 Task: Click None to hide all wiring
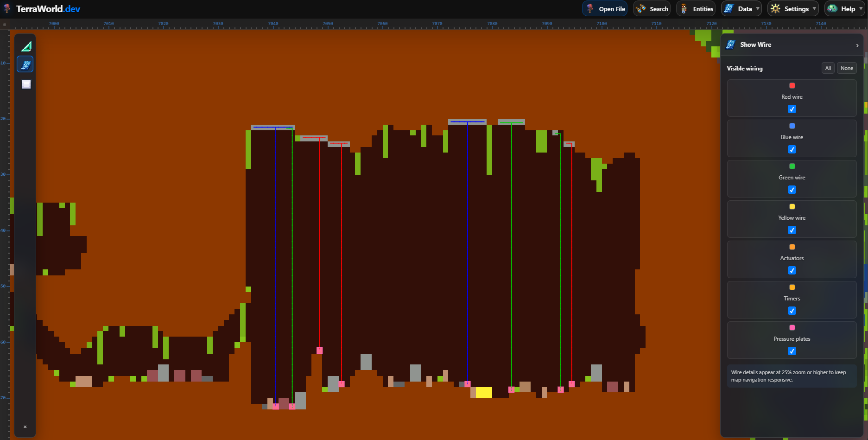[x=847, y=68]
